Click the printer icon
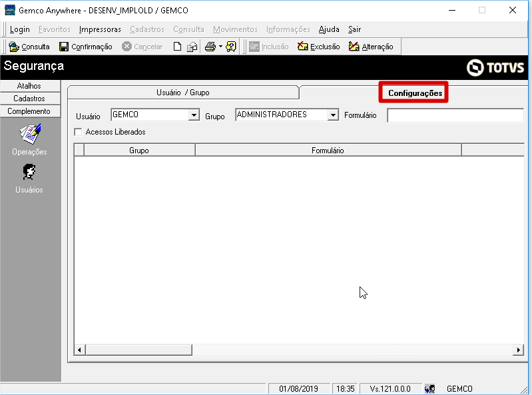The height and width of the screenshot is (395, 532). tap(210, 47)
